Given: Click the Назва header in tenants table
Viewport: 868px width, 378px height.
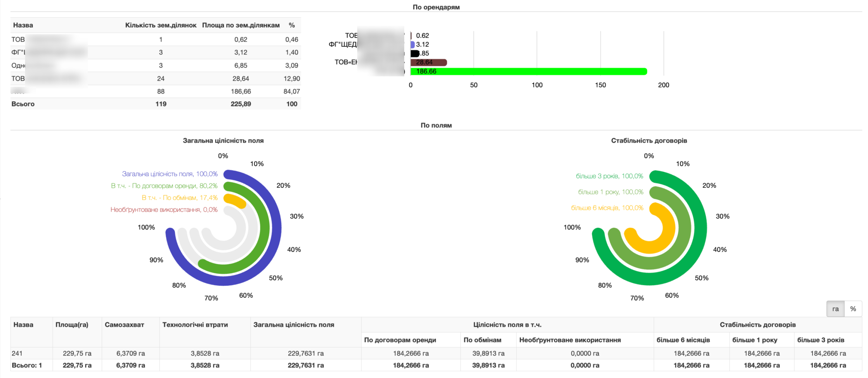Looking at the screenshot, I should (23, 25).
